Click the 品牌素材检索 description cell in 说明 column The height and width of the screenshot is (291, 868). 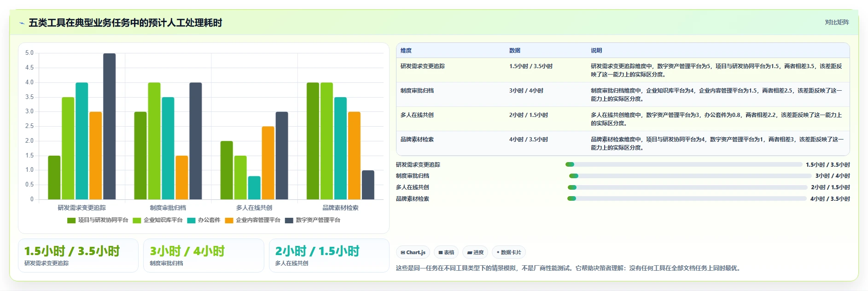pos(717,143)
